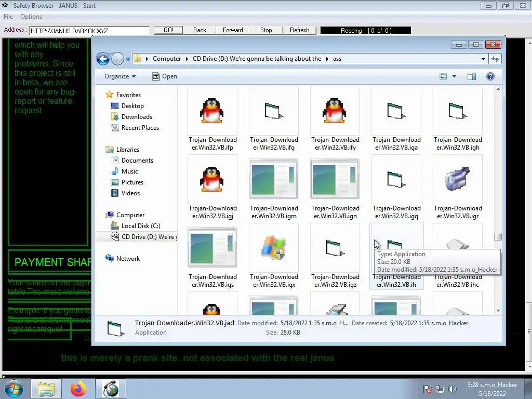Open the view options dropdown arrow

[x=454, y=76]
